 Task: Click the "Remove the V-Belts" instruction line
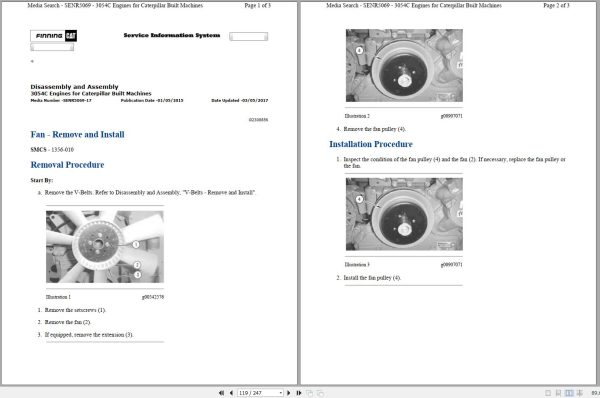pos(150,192)
